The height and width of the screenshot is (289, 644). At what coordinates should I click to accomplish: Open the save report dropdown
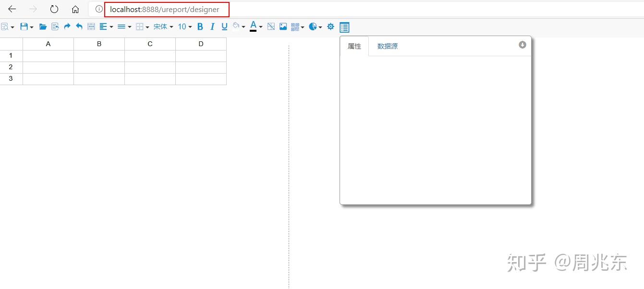(x=26, y=27)
